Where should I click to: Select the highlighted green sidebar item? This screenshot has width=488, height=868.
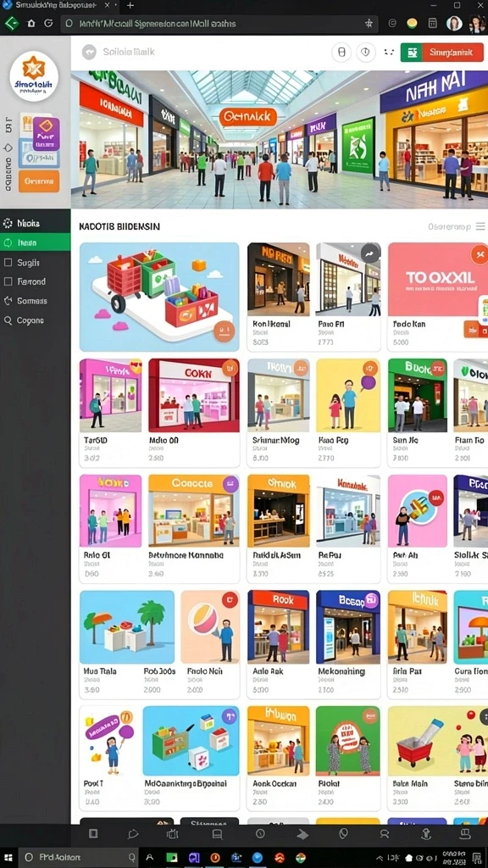(36, 242)
